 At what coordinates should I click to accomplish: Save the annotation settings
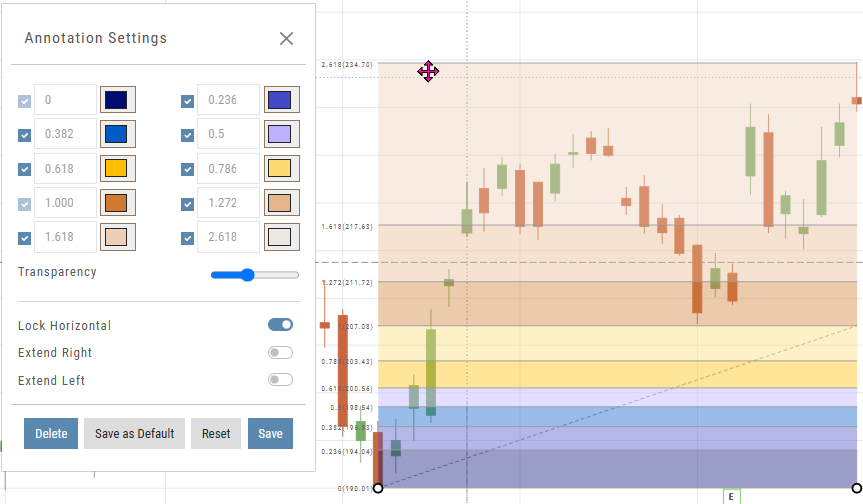click(270, 434)
